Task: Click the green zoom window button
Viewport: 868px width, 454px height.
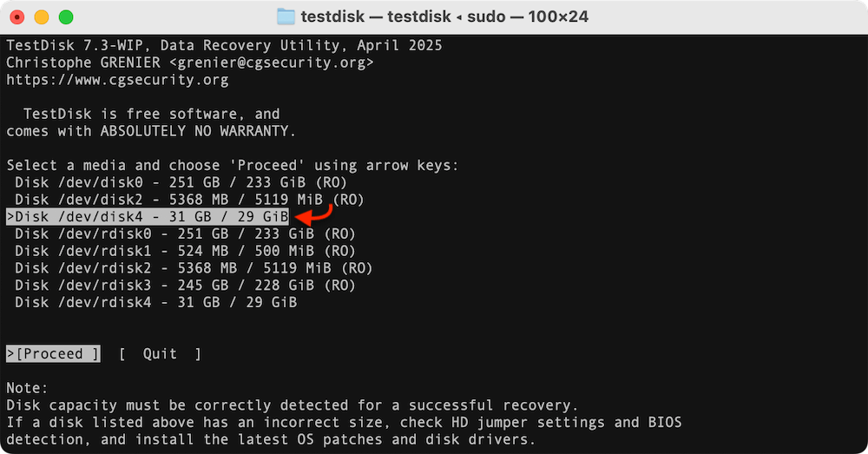Action: (x=66, y=17)
